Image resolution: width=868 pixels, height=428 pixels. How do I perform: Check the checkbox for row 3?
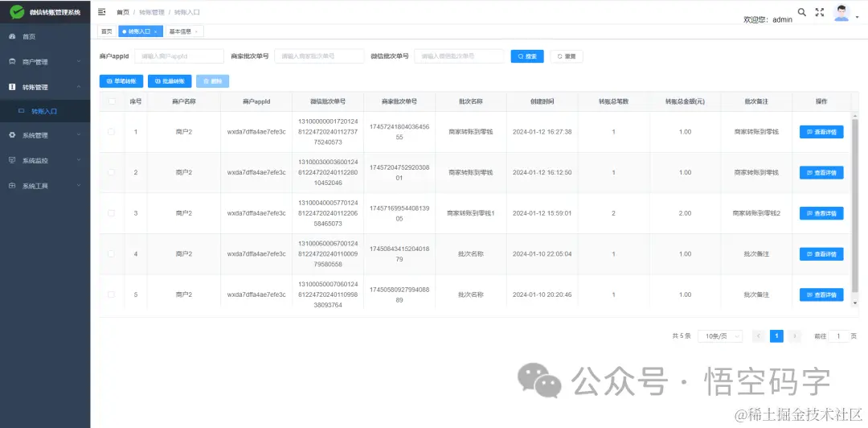112,213
